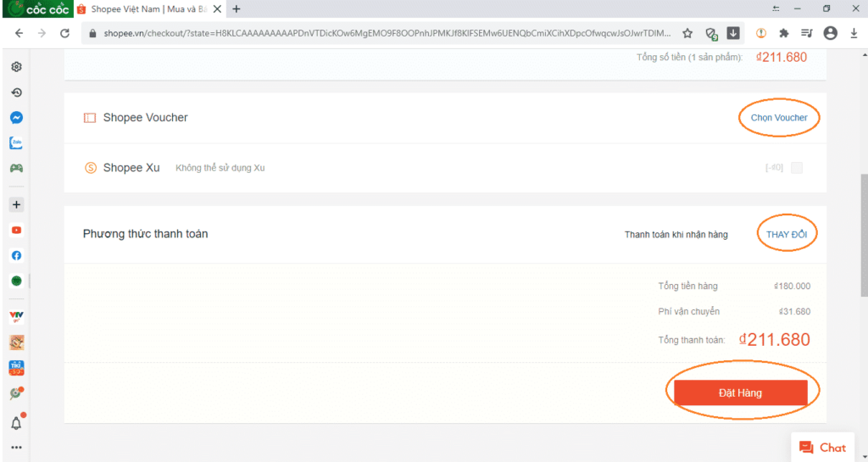Click Chọn Voucher link
868x462 pixels.
click(779, 117)
